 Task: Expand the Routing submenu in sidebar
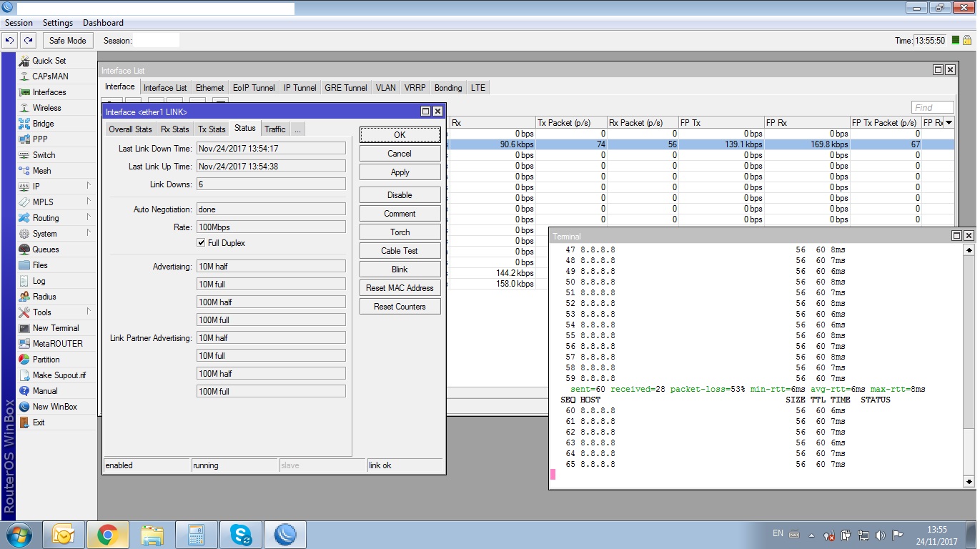[89, 217]
